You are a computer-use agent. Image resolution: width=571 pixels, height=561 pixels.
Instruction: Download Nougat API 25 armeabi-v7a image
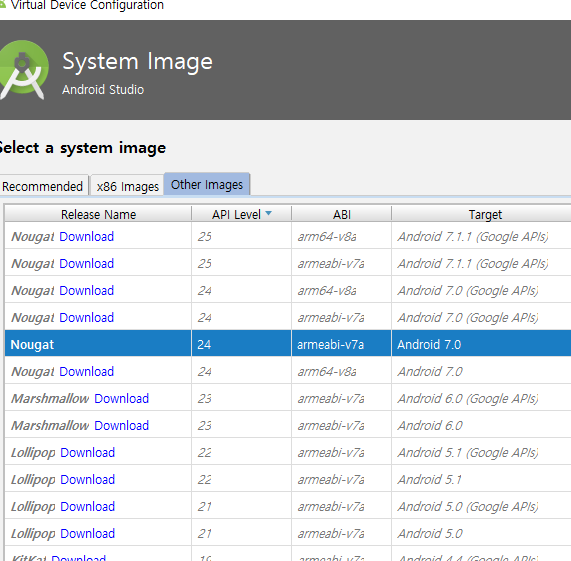coord(87,264)
